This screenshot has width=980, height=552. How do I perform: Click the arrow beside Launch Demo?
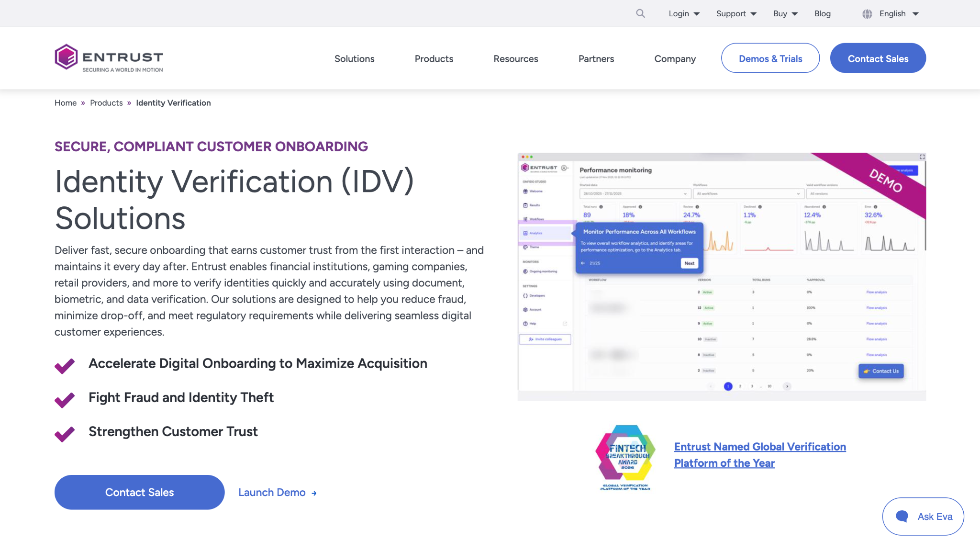coord(314,493)
